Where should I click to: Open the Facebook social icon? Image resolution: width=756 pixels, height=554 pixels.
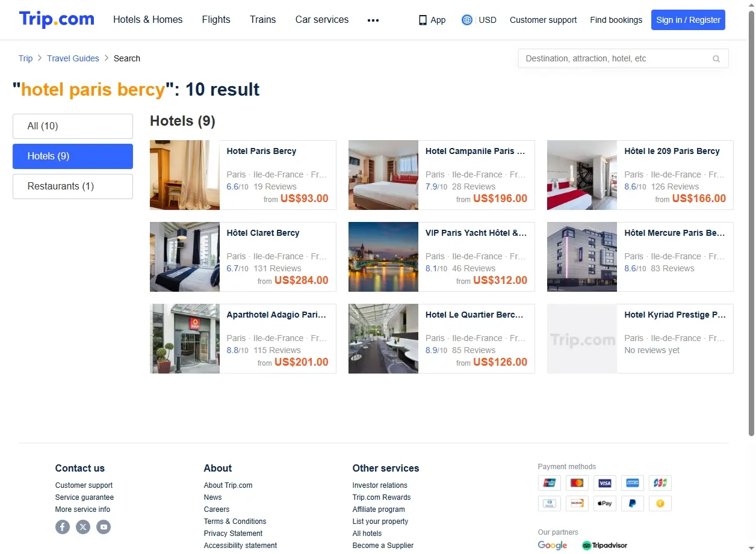coord(63,527)
